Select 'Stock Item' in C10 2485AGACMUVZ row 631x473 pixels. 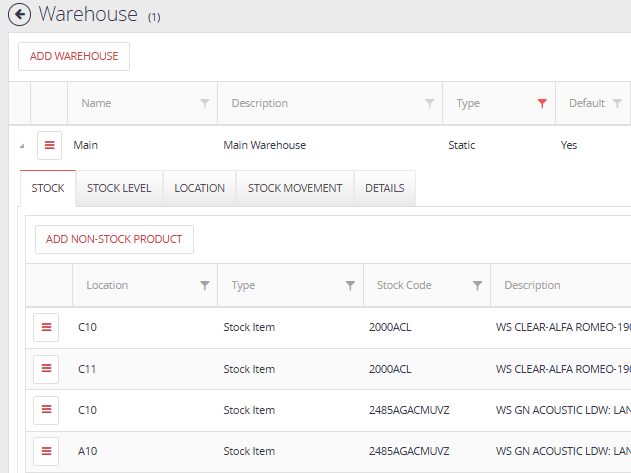point(250,410)
